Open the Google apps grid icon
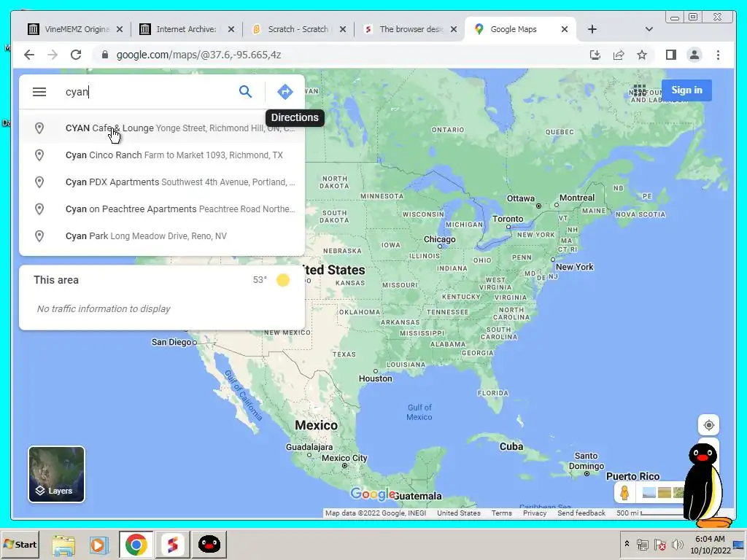This screenshot has width=747, height=560. [x=639, y=90]
